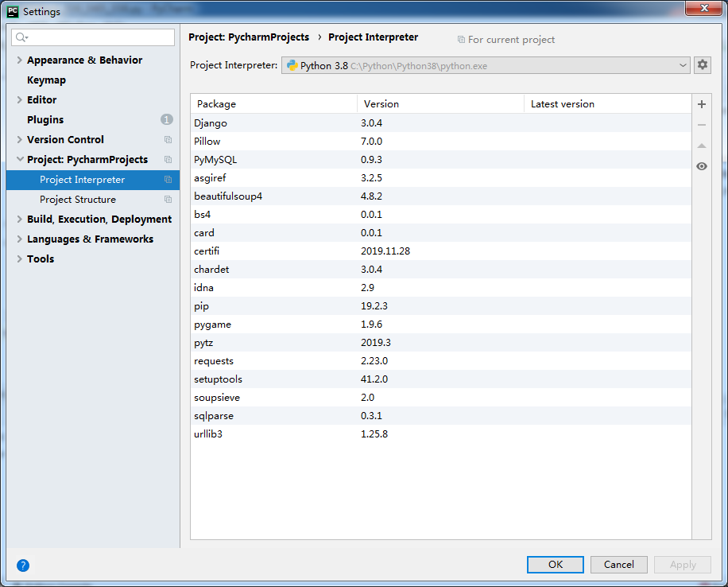728x587 pixels.
Task: Select the beautifulsoup4 package row
Action: (440, 196)
